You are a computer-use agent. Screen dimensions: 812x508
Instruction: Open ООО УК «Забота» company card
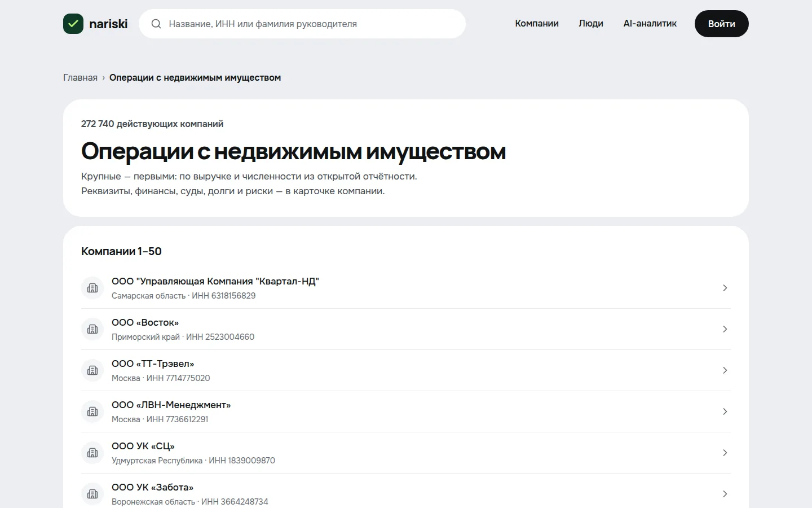(x=406, y=491)
